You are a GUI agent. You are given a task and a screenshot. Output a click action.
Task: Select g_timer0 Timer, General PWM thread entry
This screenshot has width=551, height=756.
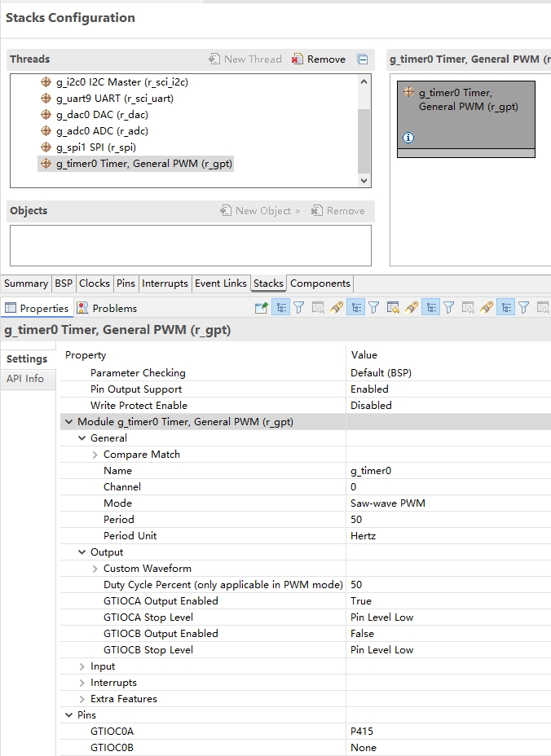pyautogui.click(x=136, y=164)
